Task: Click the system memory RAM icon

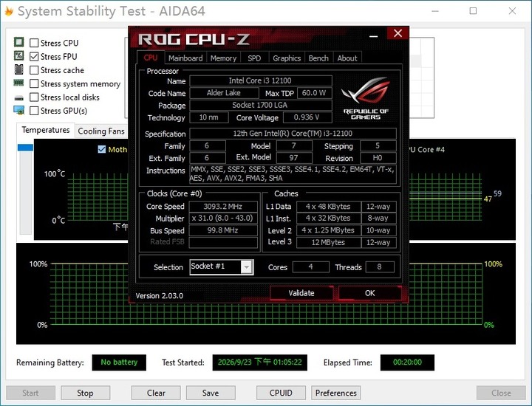Action: [18, 83]
